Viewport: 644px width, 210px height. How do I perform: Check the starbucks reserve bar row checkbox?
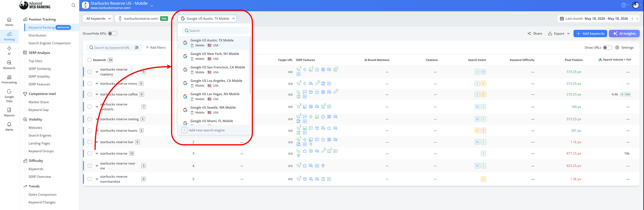click(90, 142)
